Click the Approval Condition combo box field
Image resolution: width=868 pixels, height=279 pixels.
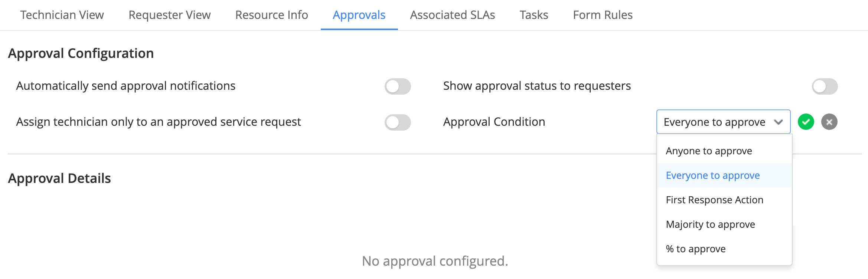point(723,122)
